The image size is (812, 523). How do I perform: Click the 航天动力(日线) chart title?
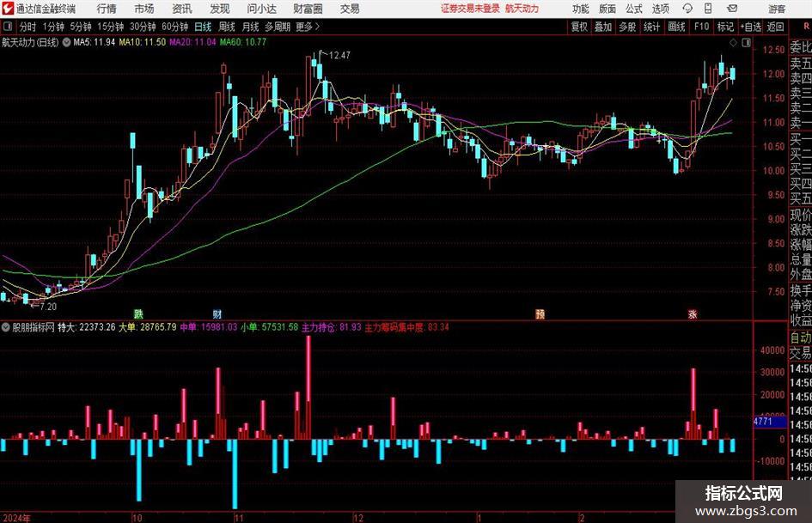30,42
